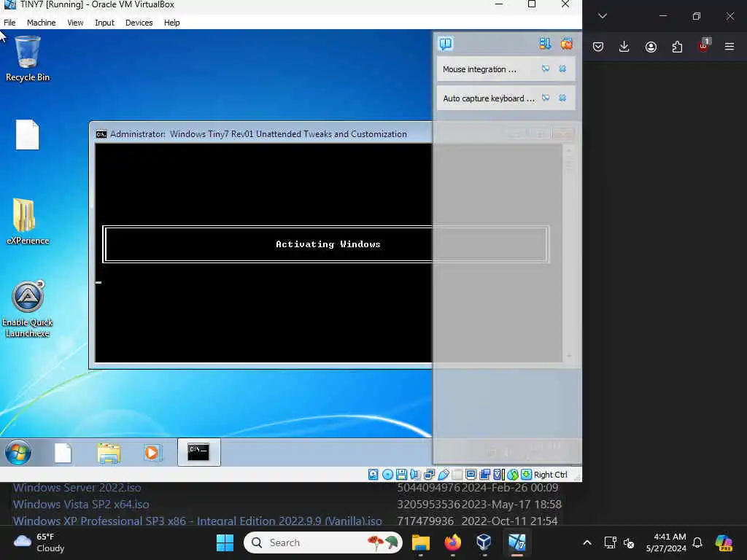Click the running TINY7 VM taskbar icon
This screenshot has height=560, width=747.
pyautogui.click(x=517, y=542)
